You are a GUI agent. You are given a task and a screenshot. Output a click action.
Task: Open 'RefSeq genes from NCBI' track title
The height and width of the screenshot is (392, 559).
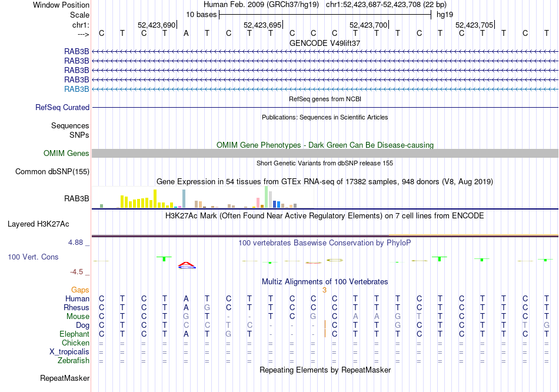(x=325, y=99)
